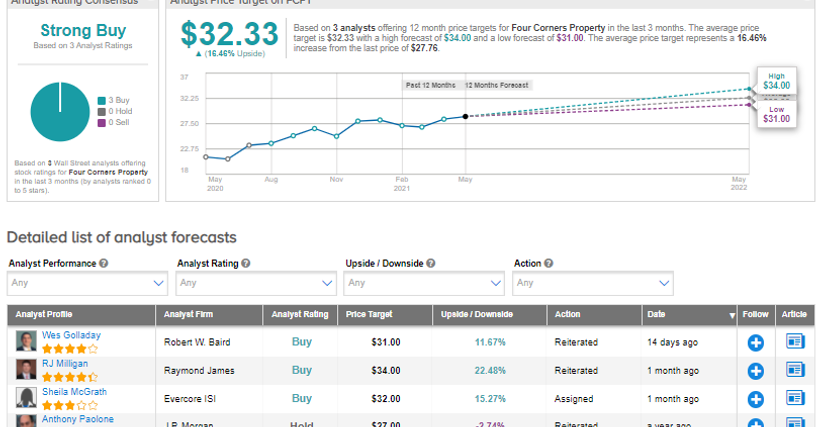Screen dimensions: 820x427
Task: Click $32.33 average price target
Action: 229,34
